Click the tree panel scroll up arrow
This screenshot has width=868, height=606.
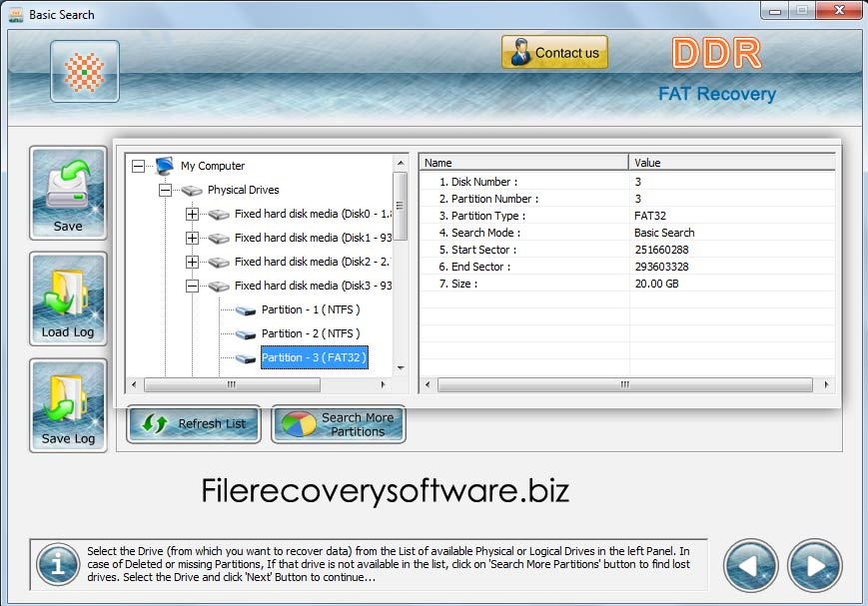point(401,164)
